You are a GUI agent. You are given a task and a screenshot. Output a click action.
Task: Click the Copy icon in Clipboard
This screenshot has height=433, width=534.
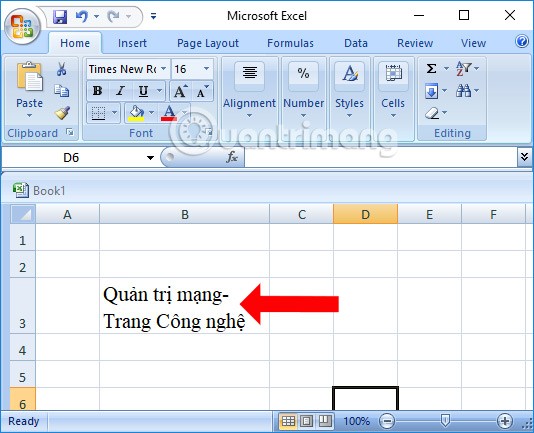(62, 91)
